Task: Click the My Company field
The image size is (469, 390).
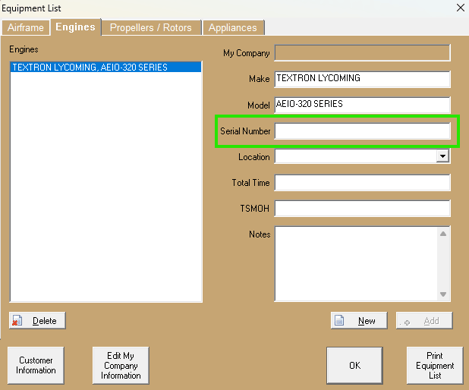Action: tap(362, 53)
